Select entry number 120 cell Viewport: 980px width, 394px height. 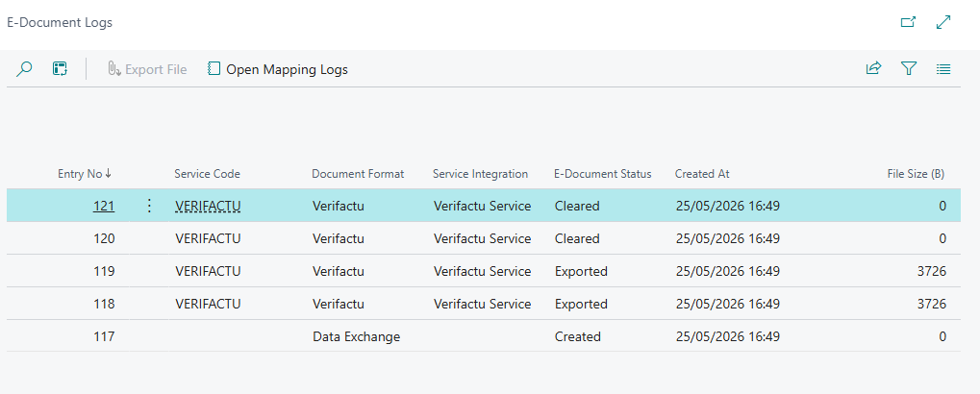(104, 238)
